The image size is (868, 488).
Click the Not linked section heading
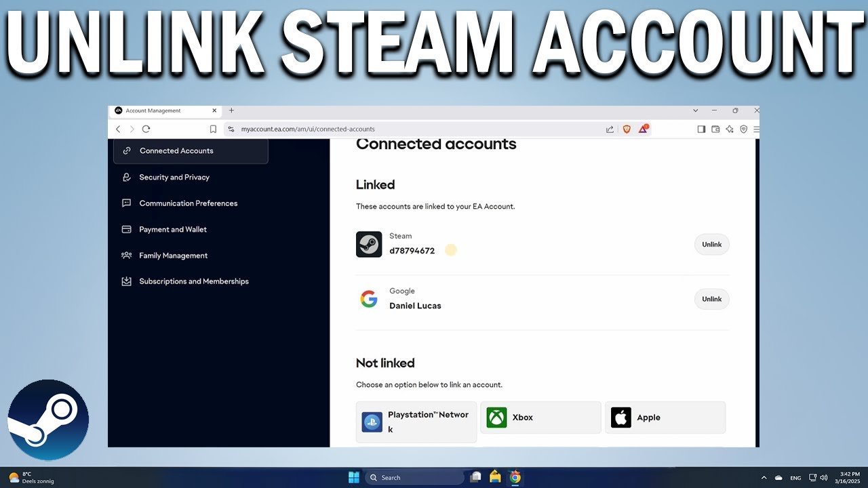[385, 363]
